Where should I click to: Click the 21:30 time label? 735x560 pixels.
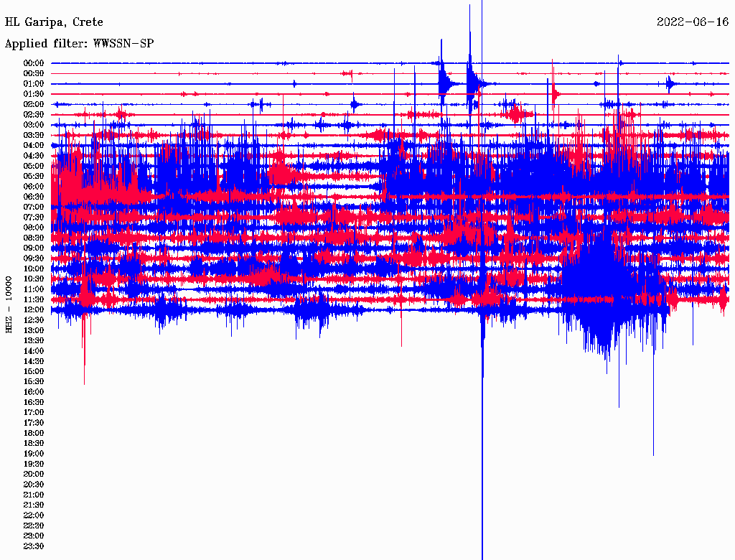pos(34,505)
